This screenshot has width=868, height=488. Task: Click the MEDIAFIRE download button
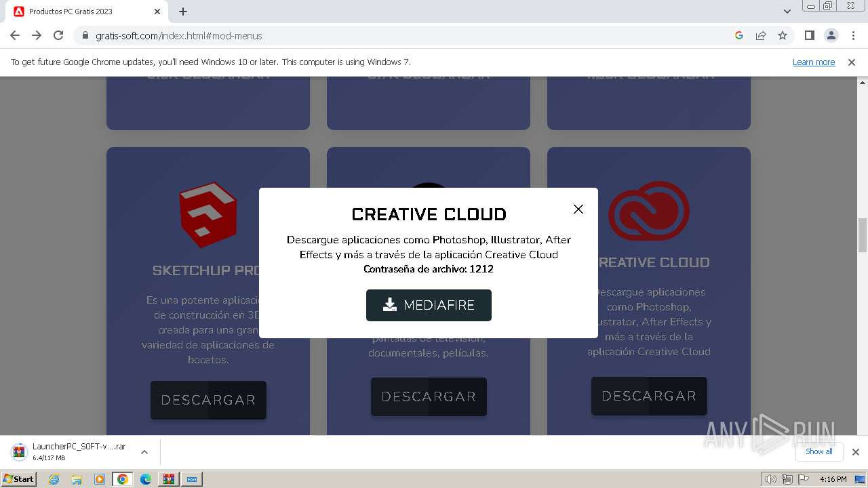point(429,305)
